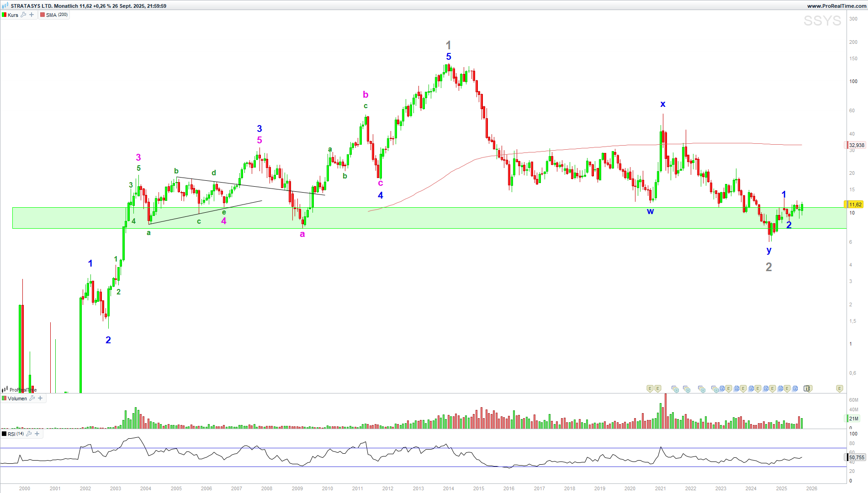Open first earnings E marker near 2021
Image resolution: width=868 pixels, height=493 pixels.
pos(650,388)
